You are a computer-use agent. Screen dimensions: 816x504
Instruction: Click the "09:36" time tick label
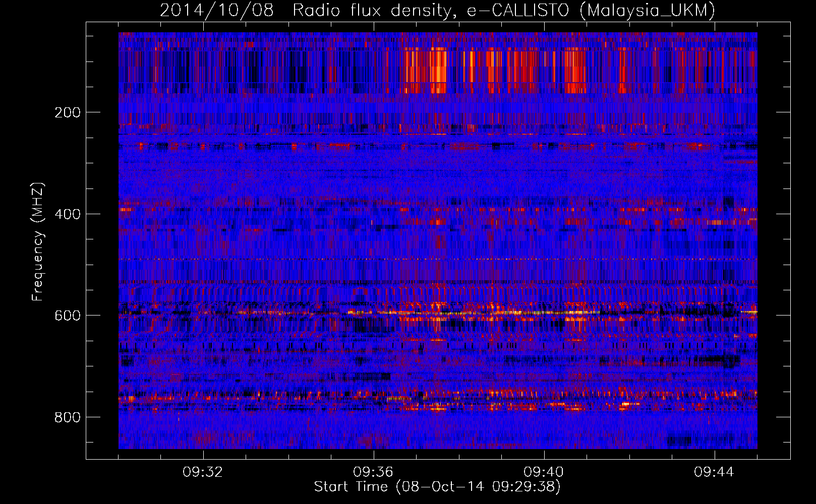click(x=373, y=472)
